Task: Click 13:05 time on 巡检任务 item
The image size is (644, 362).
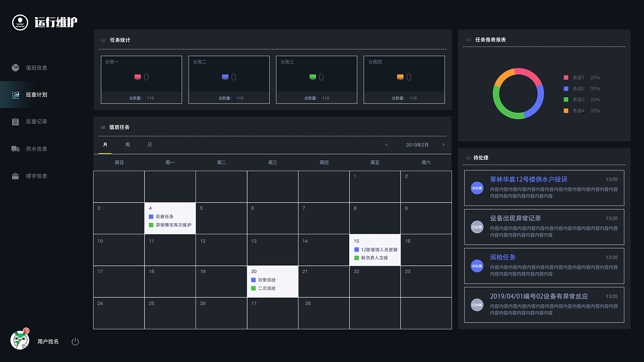Action: (611, 257)
